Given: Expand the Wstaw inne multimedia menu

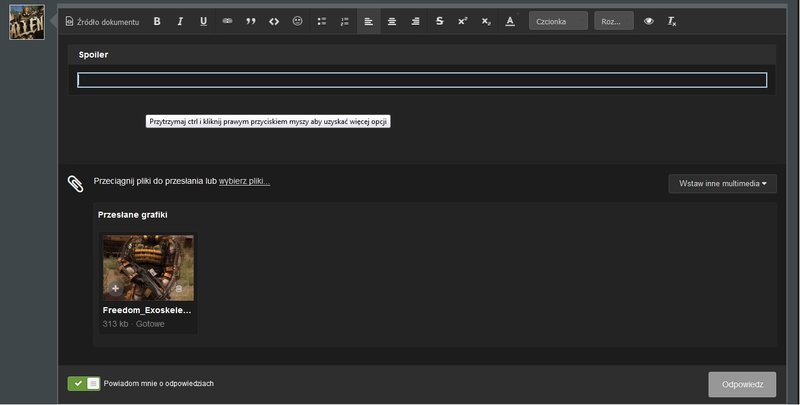Looking at the screenshot, I should (722, 183).
